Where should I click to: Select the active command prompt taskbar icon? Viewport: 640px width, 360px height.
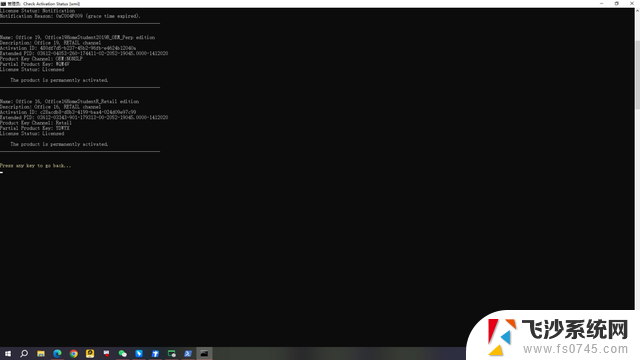tap(204, 353)
